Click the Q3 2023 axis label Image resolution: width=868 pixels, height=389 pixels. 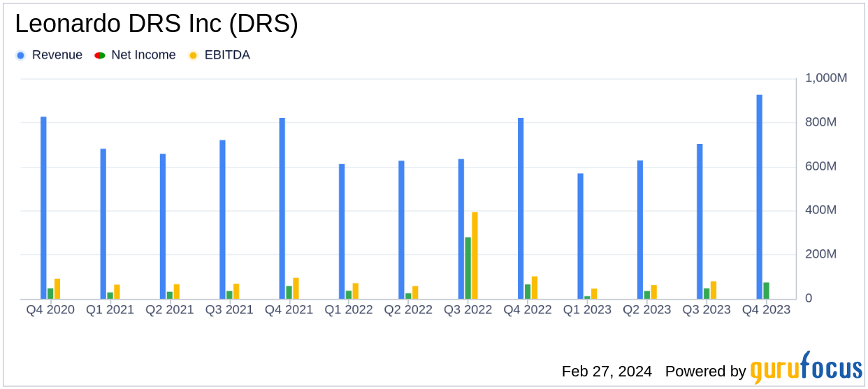[707, 309]
